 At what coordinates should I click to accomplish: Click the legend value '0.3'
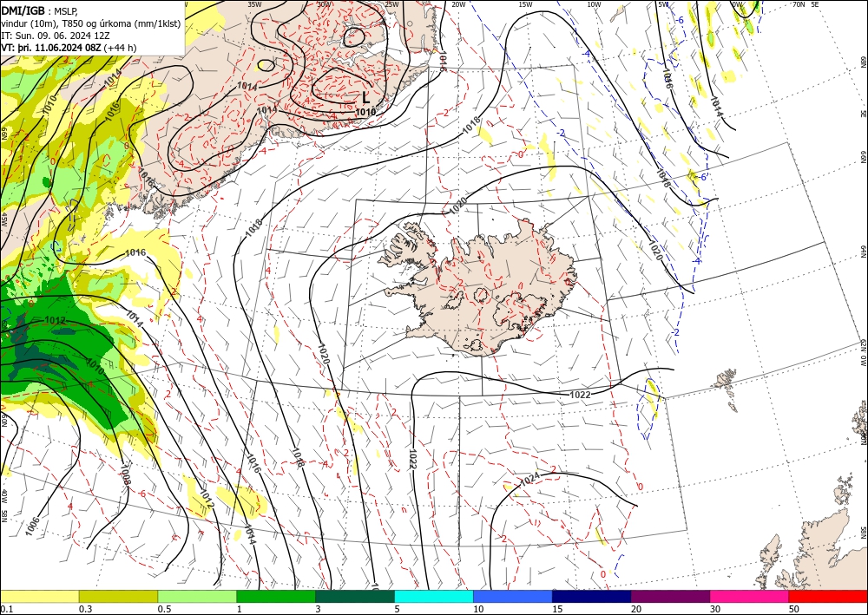point(85,609)
